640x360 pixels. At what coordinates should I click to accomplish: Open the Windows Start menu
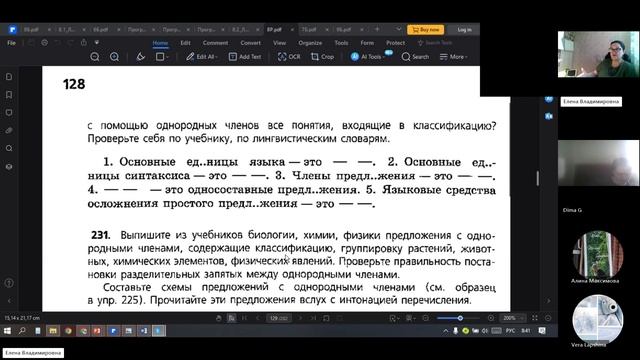point(7,331)
